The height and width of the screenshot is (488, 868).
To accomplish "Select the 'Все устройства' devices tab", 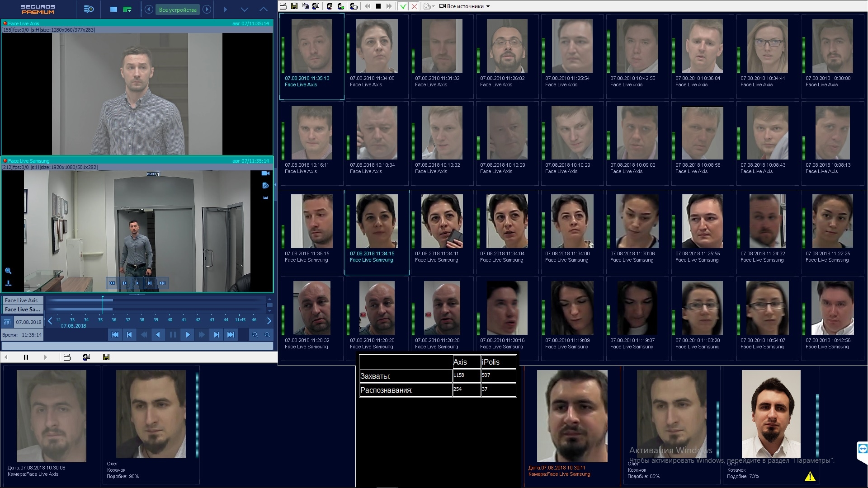I will 178,9.
